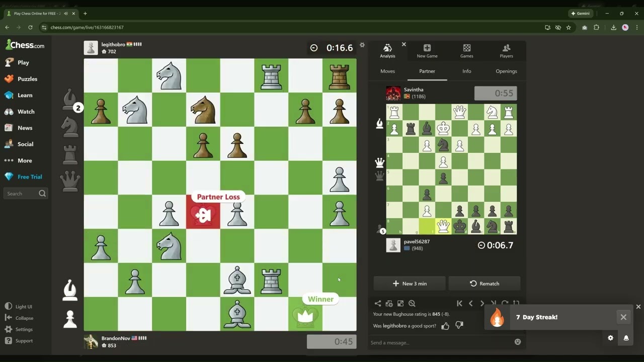Open Settings from the sidebar
The width and height of the screenshot is (644, 362).
(x=19, y=329)
